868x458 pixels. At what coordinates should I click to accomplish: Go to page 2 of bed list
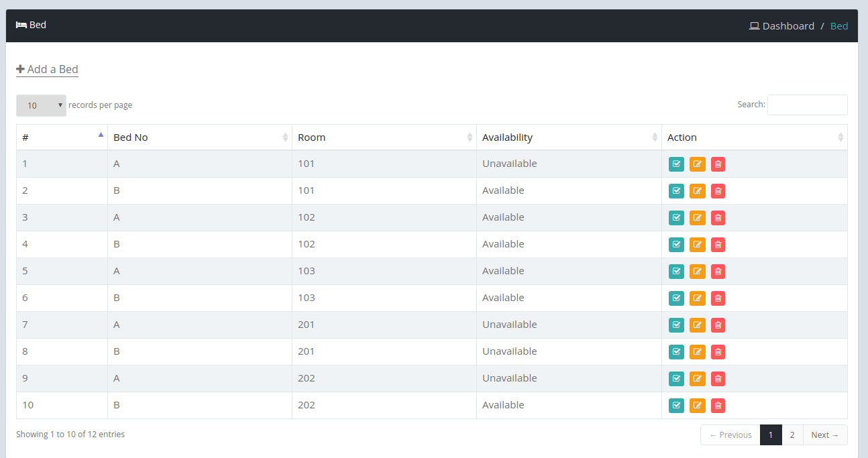(x=792, y=435)
